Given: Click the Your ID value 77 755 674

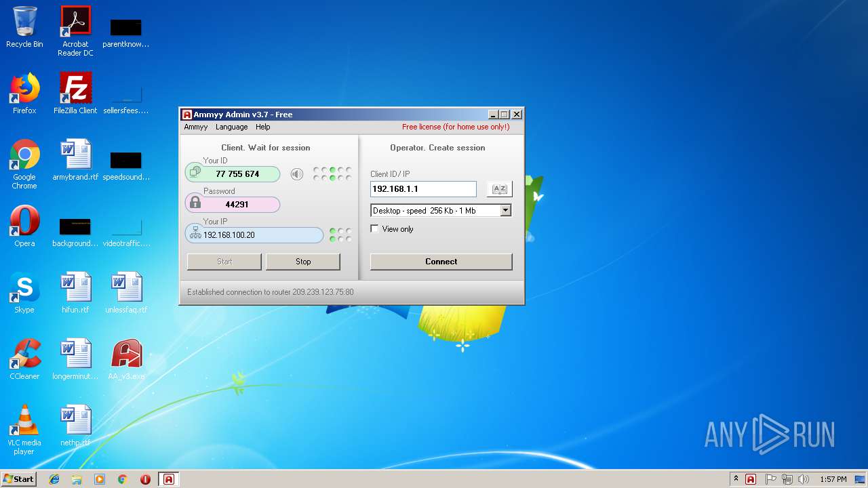Looking at the screenshot, I should point(237,174).
